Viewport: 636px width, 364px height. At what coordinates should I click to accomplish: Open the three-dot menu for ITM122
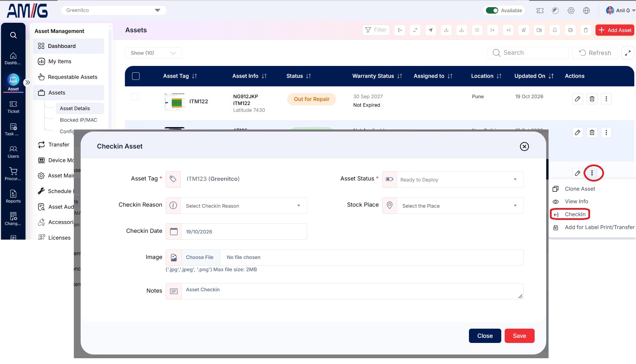click(x=606, y=99)
